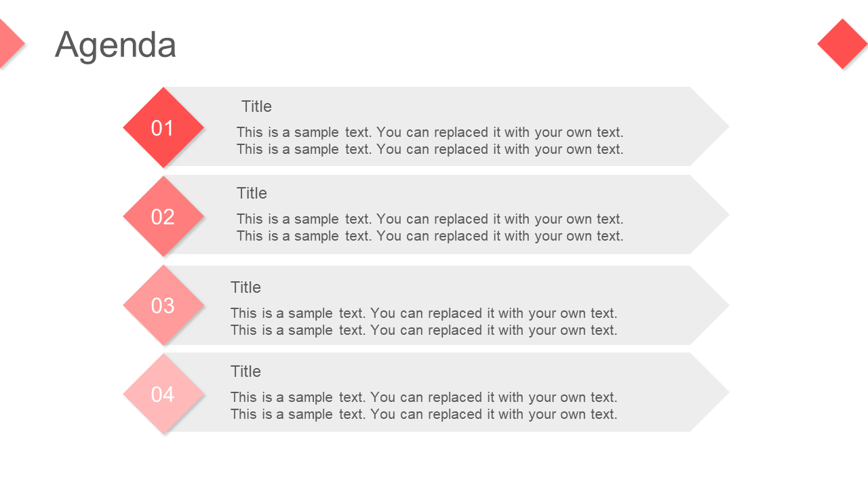Select the 02 diamond shape
The height and width of the screenshot is (488, 868).
click(x=163, y=216)
